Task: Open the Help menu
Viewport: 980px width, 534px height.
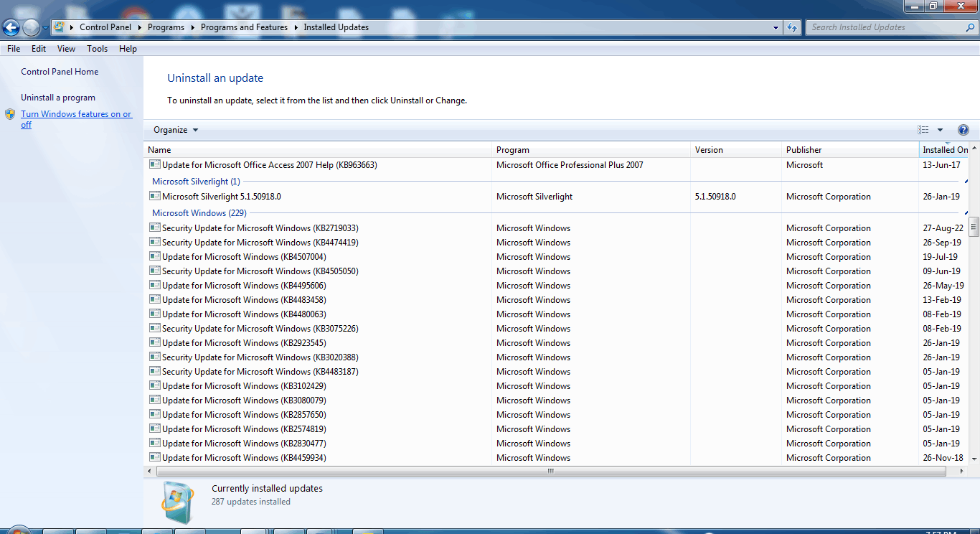Action: pyautogui.click(x=128, y=49)
